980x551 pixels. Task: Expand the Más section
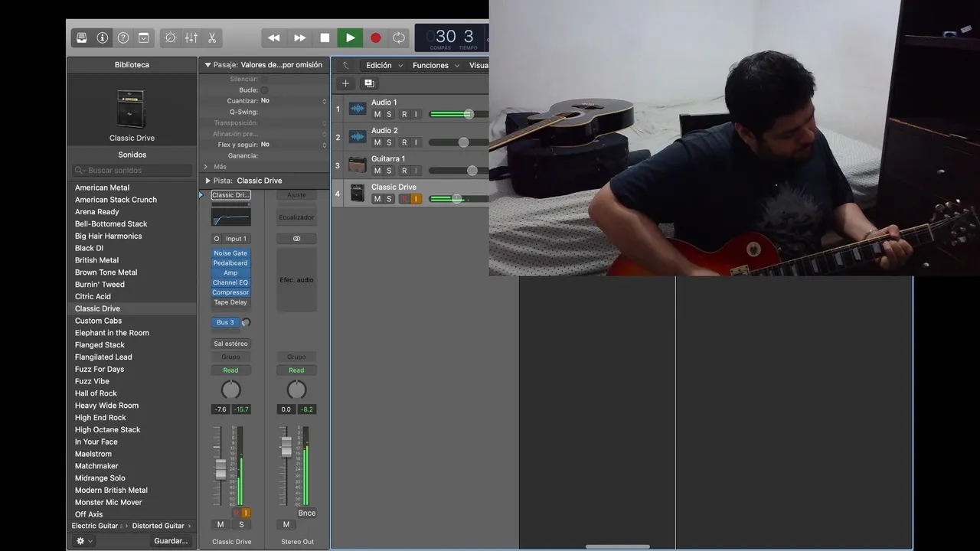[206, 166]
